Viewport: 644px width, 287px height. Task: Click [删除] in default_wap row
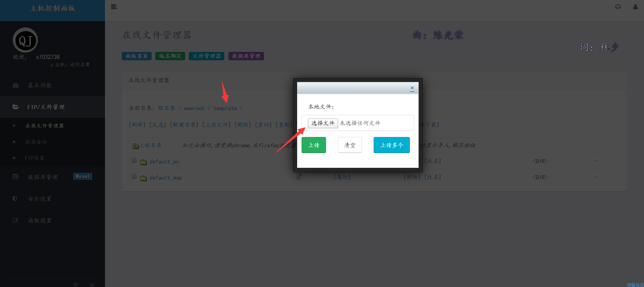[x=412, y=177]
